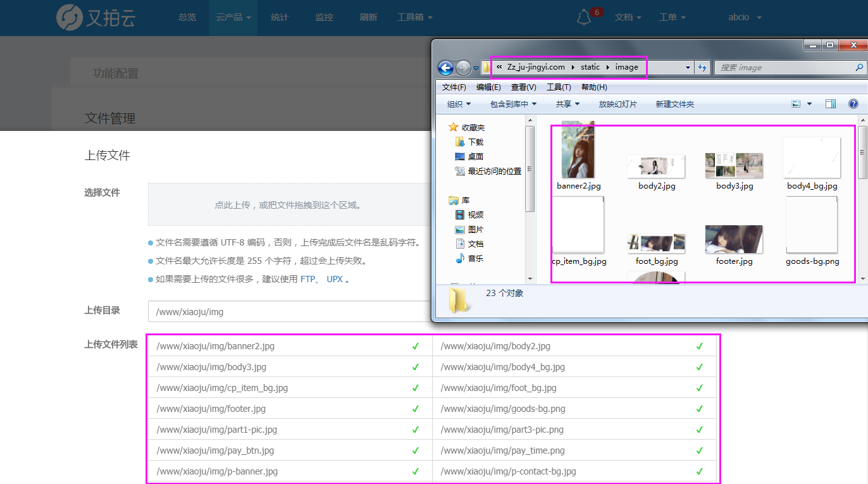868x484 pixels.
Task: Click Zz_ju-jingyi.com segment in address bar
Action: tap(536, 67)
